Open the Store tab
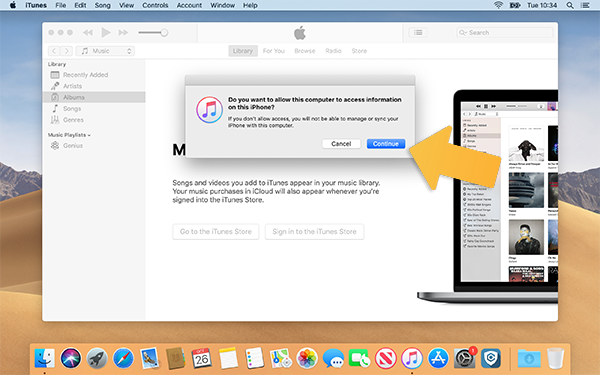 [359, 51]
